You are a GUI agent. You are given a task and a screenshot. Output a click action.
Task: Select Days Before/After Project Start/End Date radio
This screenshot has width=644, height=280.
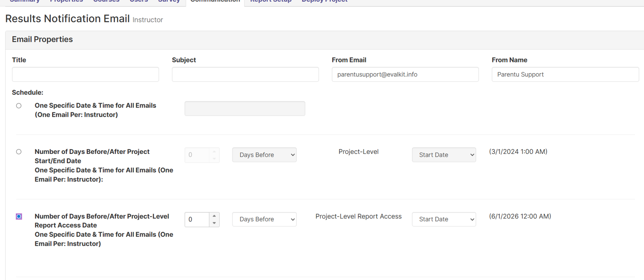point(19,152)
